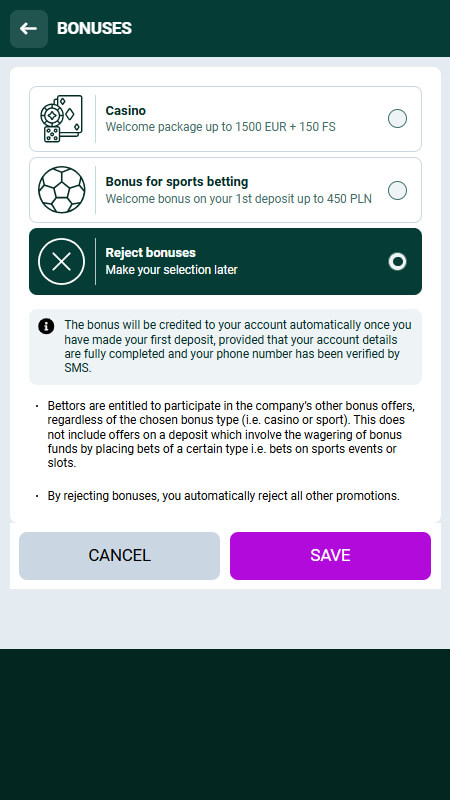Click the "By rejecting bonuses" note

pos(223,495)
